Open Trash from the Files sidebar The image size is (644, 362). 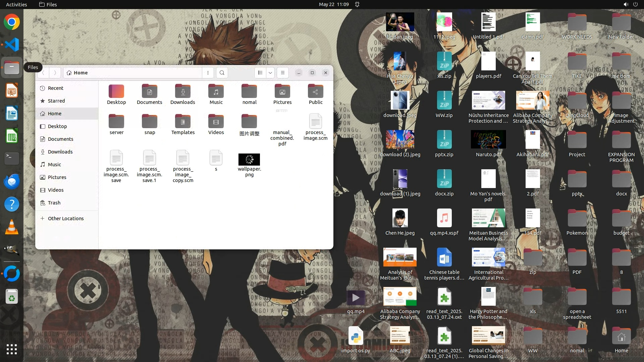tap(54, 203)
